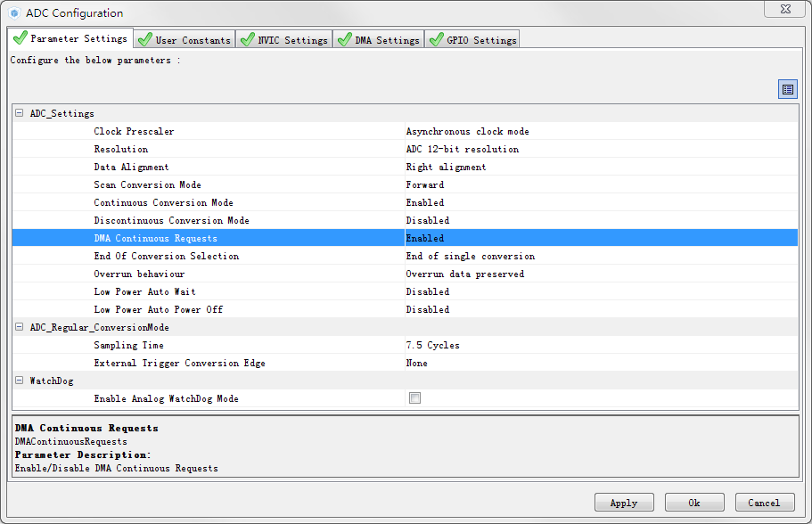Select External Trigger Conversion Edge label

(179, 363)
